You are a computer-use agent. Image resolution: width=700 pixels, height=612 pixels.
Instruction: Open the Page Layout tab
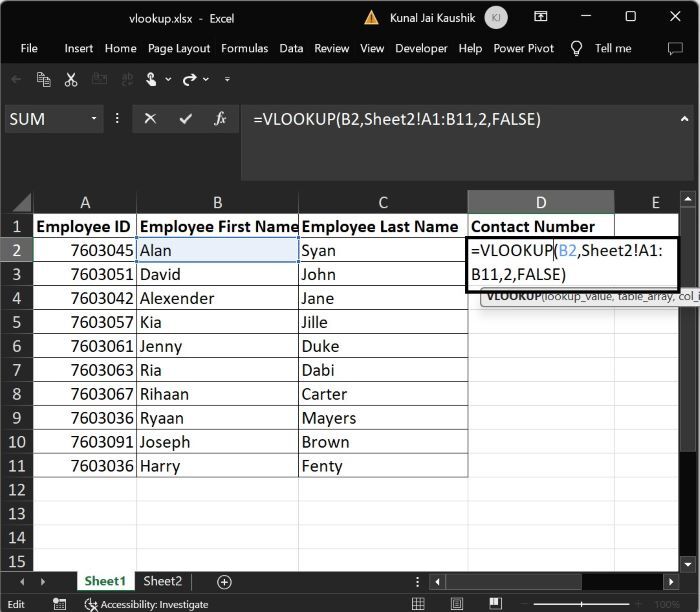[x=179, y=48]
